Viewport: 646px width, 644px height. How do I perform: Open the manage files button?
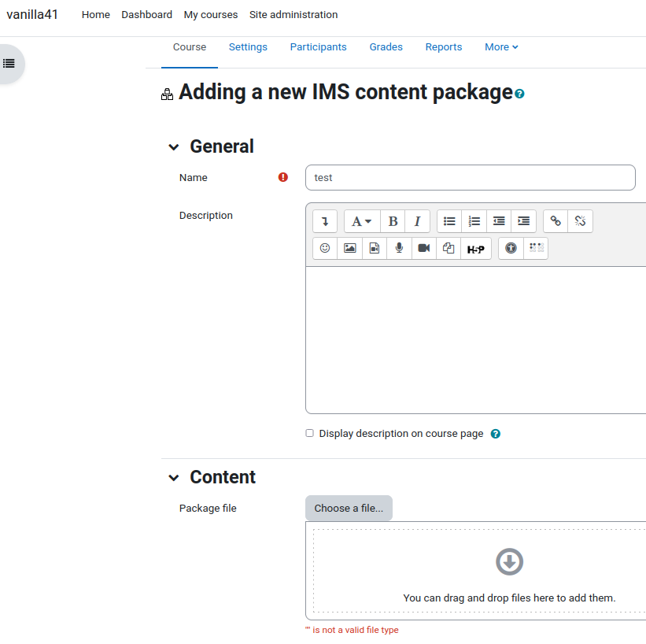(449, 248)
